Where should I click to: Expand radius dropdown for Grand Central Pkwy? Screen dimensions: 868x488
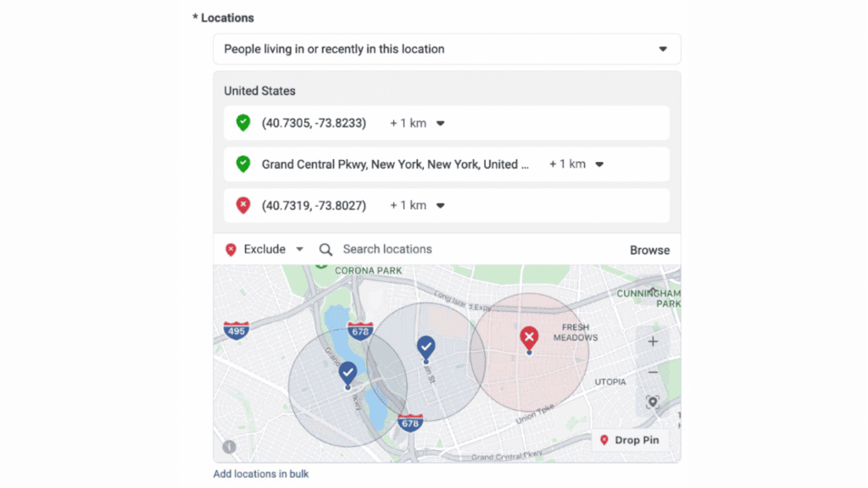599,164
